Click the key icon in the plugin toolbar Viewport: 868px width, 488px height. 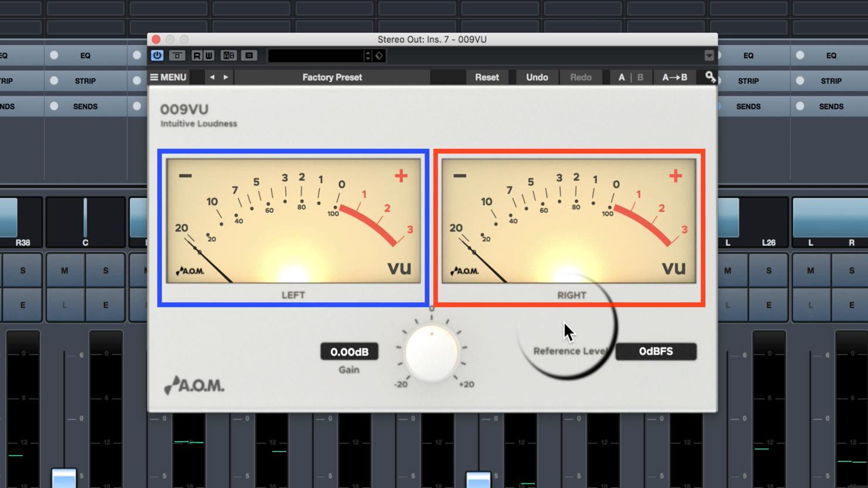[x=710, y=77]
